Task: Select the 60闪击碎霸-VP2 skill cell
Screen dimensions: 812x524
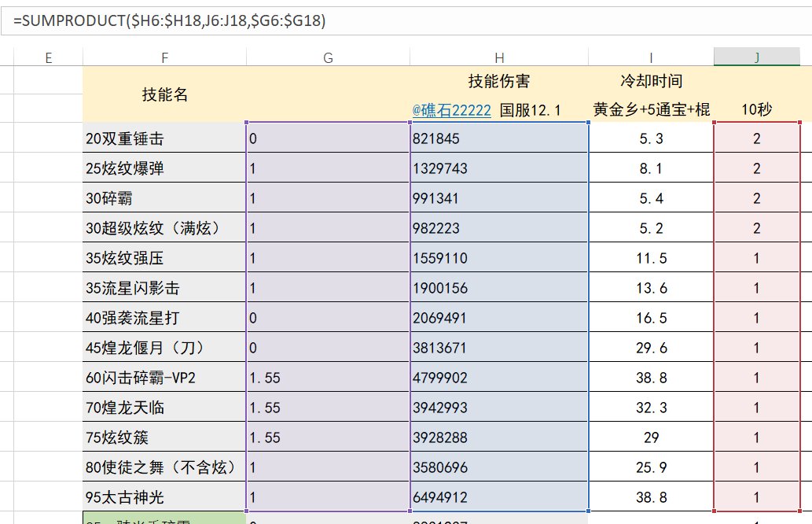Action: pos(164,378)
